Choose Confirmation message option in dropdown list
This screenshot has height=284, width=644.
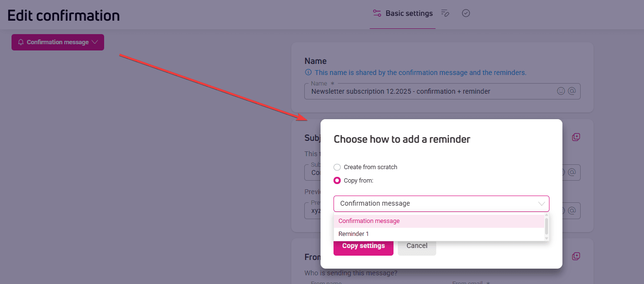tap(369, 221)
